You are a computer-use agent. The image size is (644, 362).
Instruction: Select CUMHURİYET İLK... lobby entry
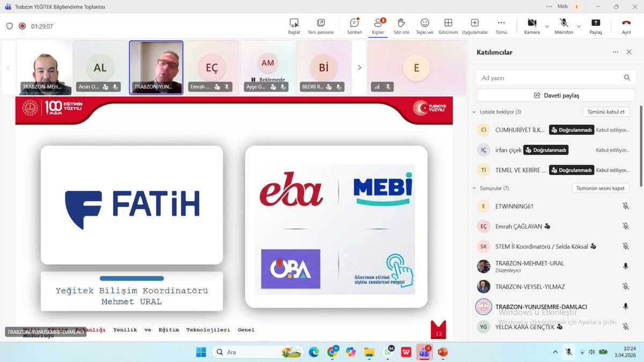coord(553,130)
